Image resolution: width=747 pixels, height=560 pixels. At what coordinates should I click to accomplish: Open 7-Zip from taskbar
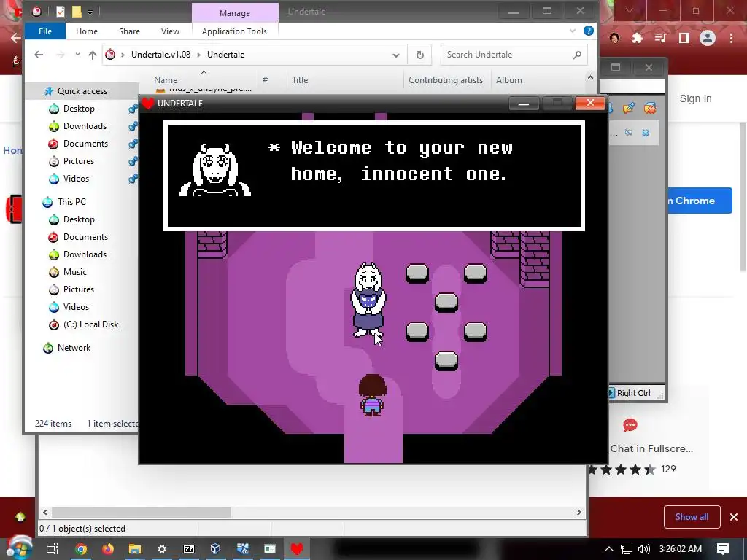(189, 549)
